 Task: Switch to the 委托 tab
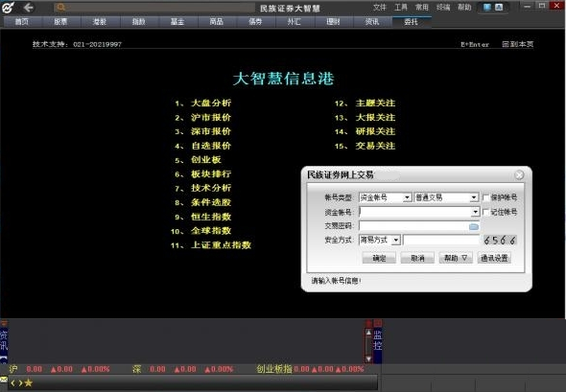coord(412,22)
